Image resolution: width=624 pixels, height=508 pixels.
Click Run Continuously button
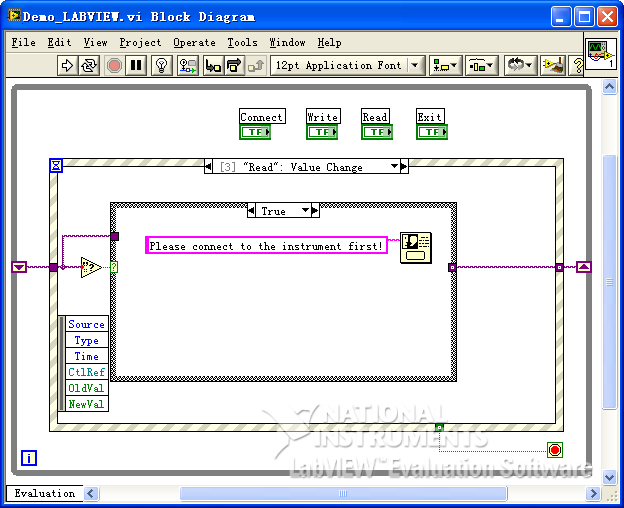click(x=89, y=65)
